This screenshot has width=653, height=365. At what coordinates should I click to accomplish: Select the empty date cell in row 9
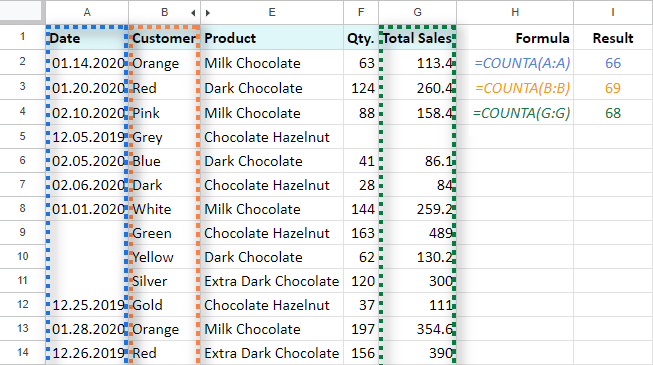coord(87,232)
